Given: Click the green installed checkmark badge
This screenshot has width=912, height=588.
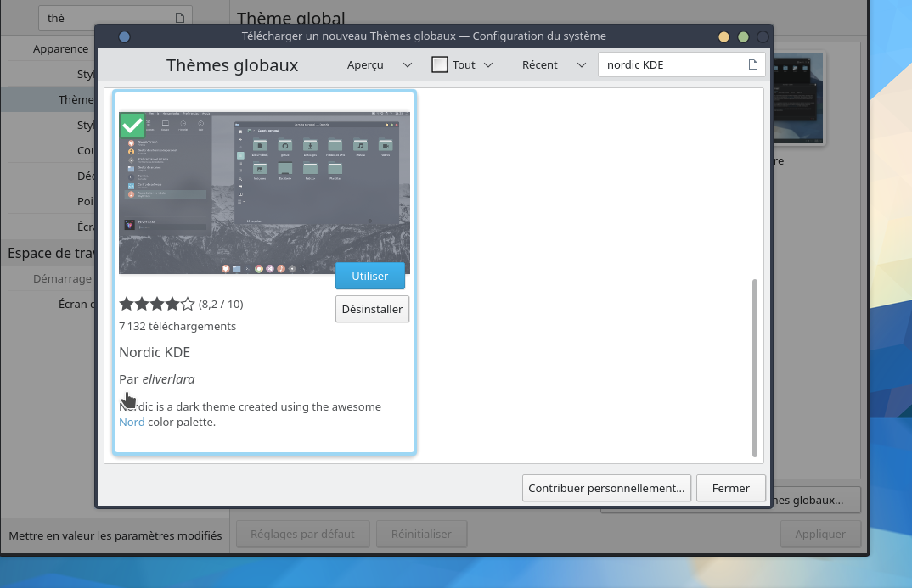Looking at the screenshot, I should tap(132, 126).
